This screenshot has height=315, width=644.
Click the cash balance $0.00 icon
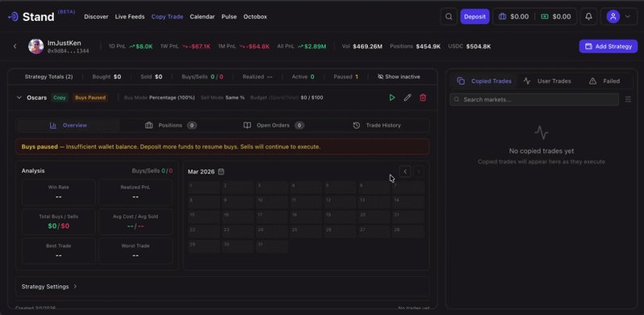[545, 17]
